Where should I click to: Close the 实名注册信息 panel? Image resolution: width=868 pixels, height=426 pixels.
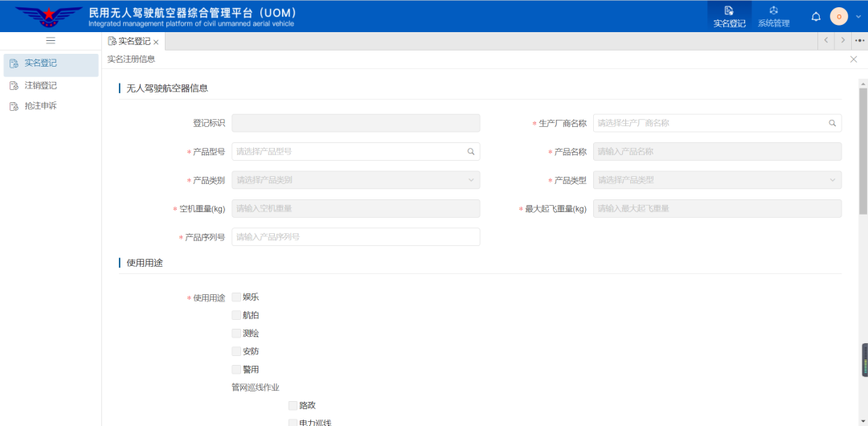(854, 59)
